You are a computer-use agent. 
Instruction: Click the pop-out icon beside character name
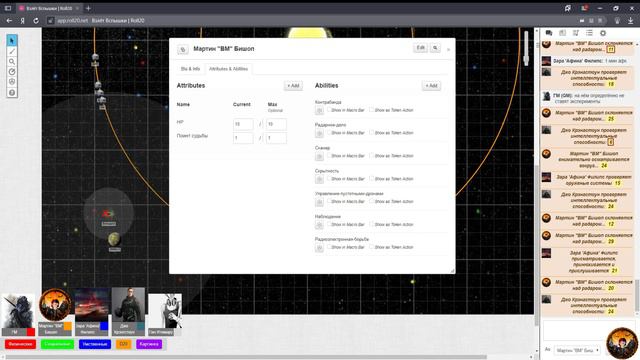pos(183,49)
